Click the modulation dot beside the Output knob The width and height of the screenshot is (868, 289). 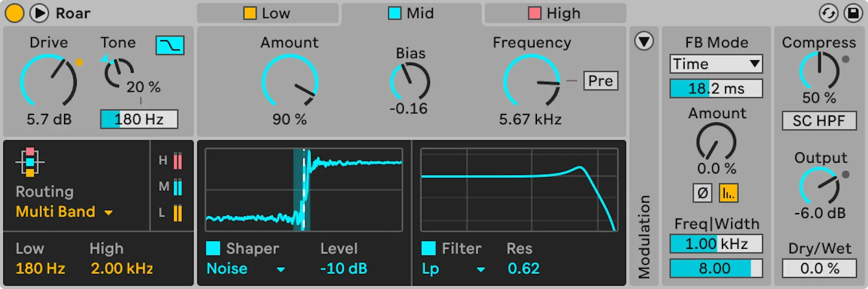click(x=846, y=175)
